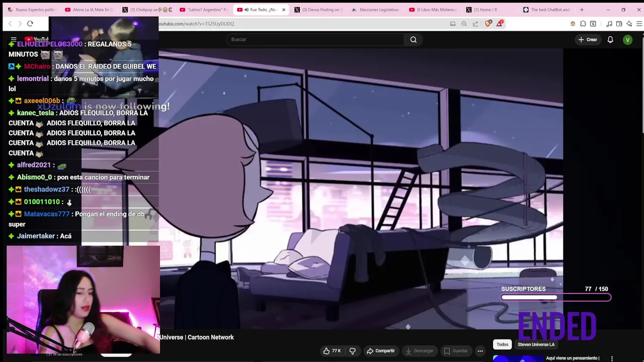This screenshot has width=644, height=362.
Task: Open options dots for the sidebar video
Action: point(612,358)
